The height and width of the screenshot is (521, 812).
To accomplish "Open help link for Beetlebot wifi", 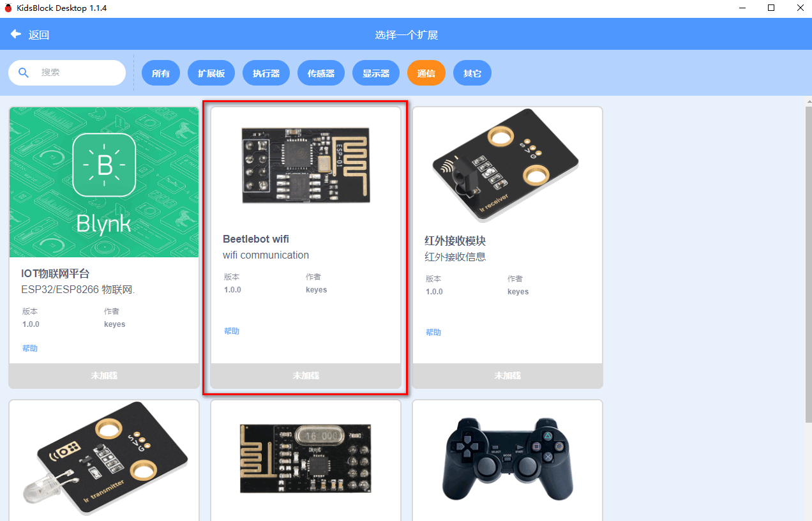I will click(232, 331).
